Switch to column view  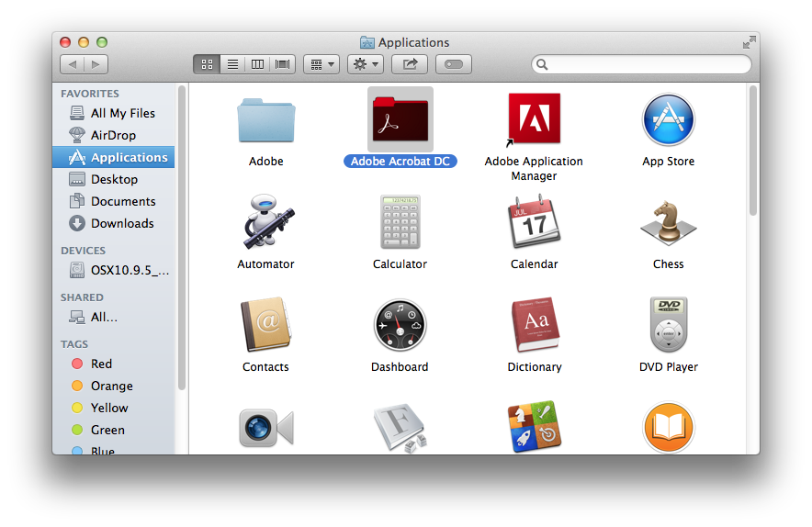click(x=257, y=64)
